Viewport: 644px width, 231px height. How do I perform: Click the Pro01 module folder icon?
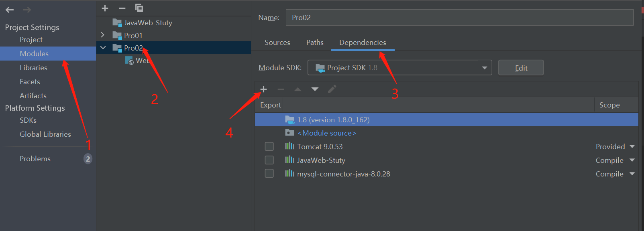coord(117,36)
